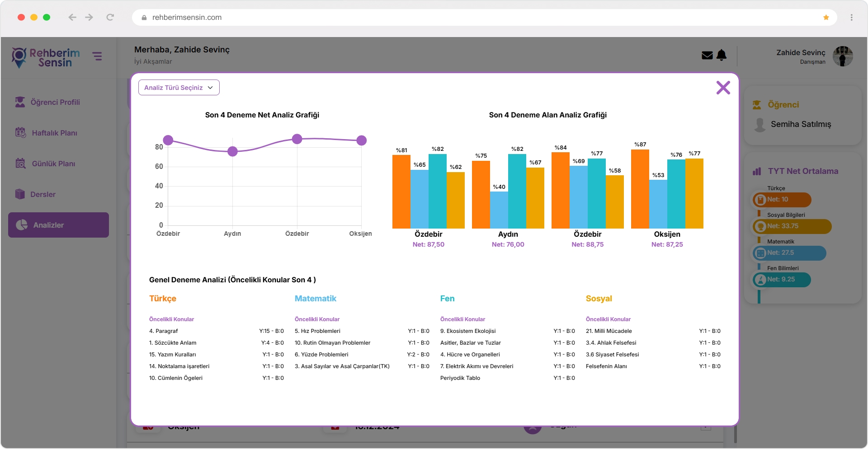Click the orange %87 Oksijen bar
The height and width of the screenshot is (449, 868).
tap(640, 189)
